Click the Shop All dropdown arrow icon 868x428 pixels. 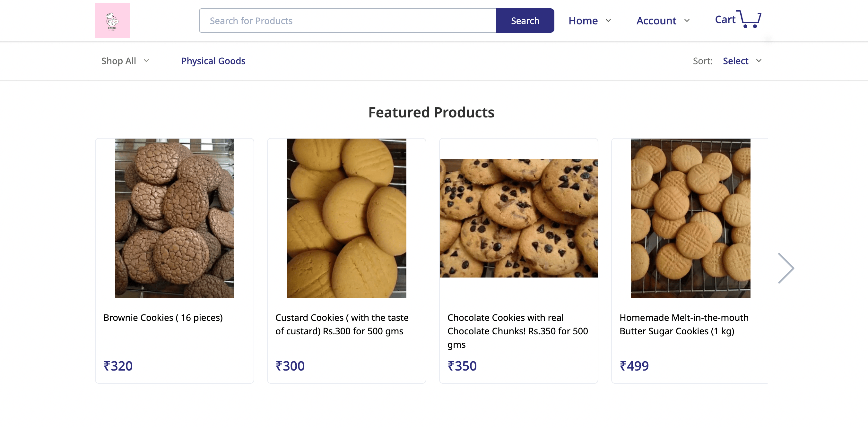tap(147, 61)
